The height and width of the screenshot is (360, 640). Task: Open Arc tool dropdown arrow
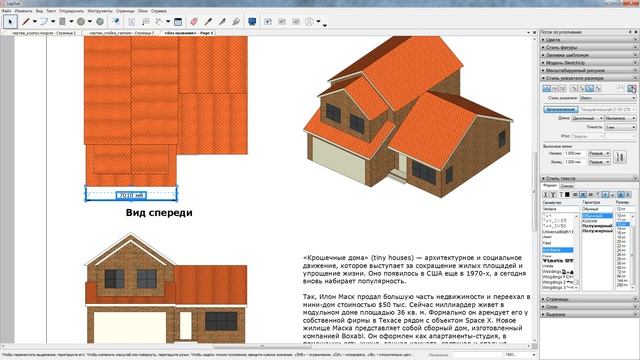[53, 22]
